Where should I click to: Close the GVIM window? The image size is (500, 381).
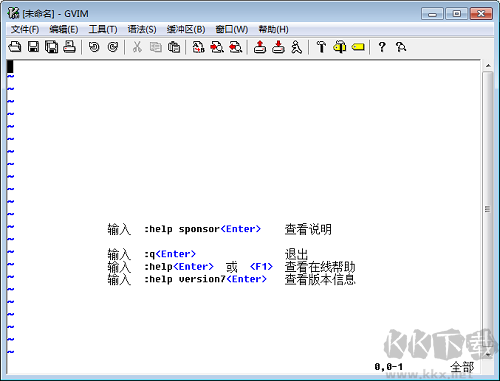(481, 14)
